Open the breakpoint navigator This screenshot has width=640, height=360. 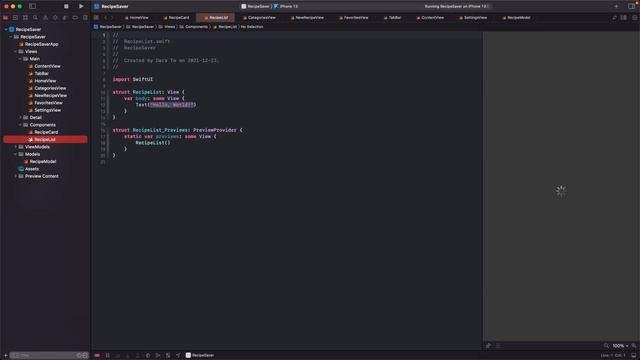pyautogui.click(x=75, y=18)
